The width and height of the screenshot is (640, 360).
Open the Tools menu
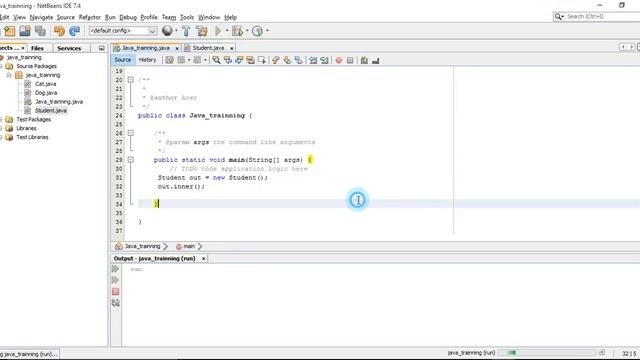click(187, 17)
